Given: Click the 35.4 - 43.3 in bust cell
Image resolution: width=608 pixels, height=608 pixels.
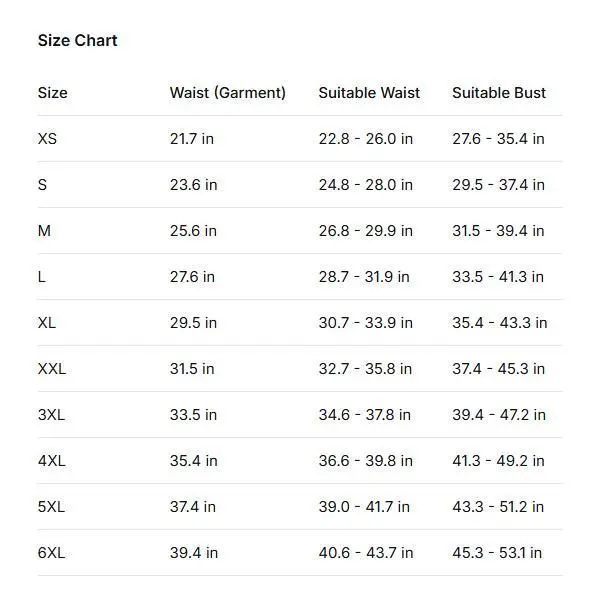Looking at the screenshot, I should [499, 323].
